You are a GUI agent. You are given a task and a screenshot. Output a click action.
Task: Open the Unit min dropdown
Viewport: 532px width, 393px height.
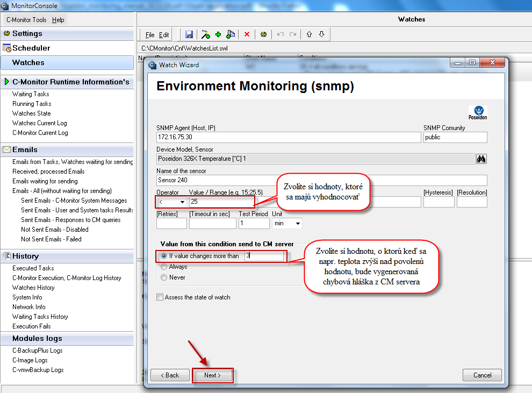(287, 223)
